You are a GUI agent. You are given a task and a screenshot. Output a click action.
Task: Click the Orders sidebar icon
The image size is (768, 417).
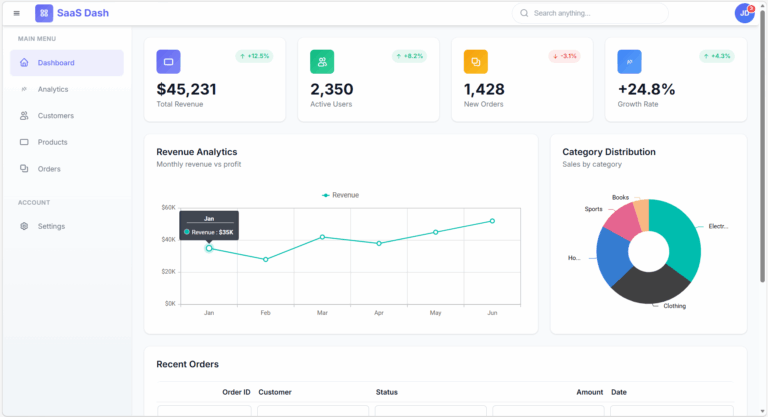pyautogui.click(x=24, y=169)
